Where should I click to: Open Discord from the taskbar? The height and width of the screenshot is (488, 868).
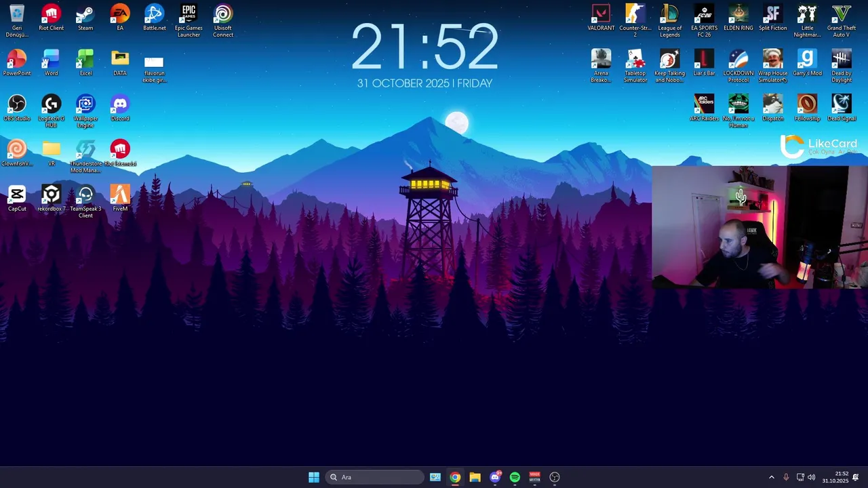495,477
